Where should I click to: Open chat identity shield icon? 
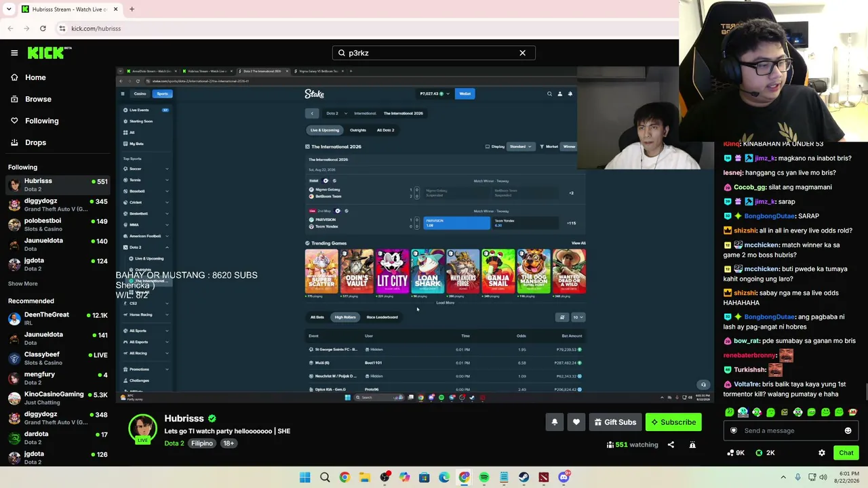click(733, 430)
